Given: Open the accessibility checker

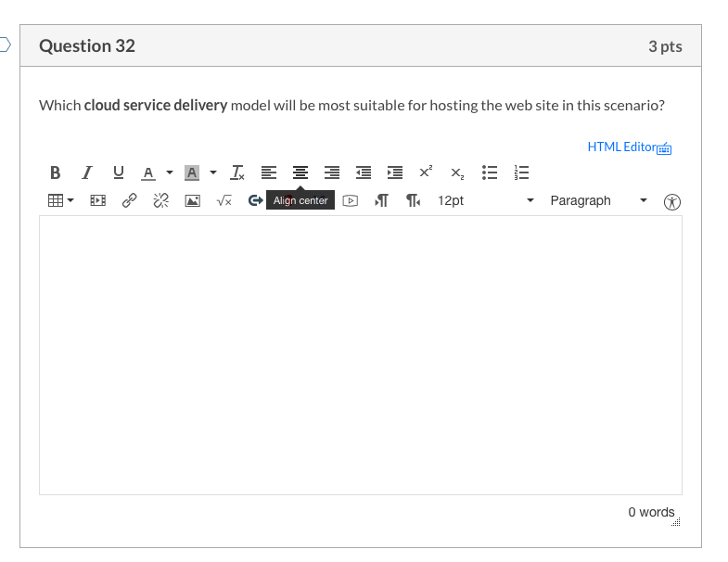Looking at the screenshot, I should (671, 202).
